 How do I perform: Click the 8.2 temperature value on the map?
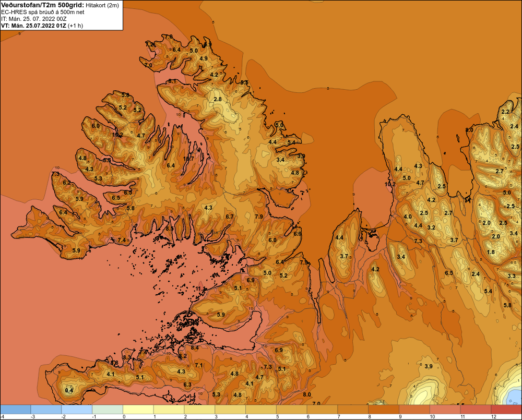coord(183,356)
